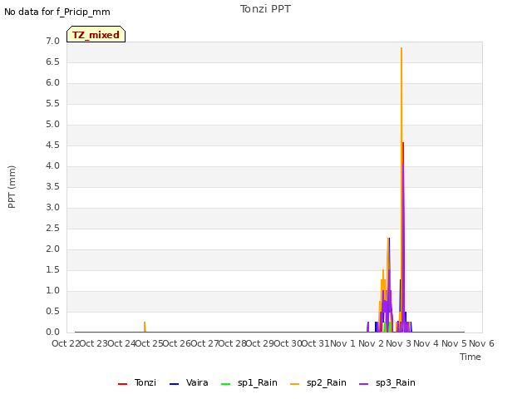Click the Nov 6 x-axis date label

click(482, 343)
